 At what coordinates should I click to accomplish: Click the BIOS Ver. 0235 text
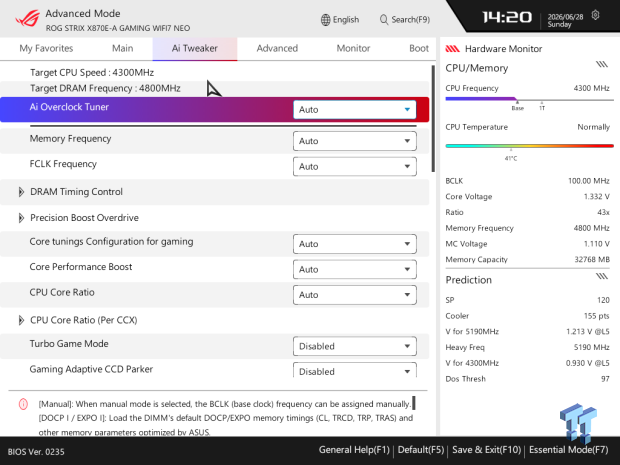coord(36,452)
